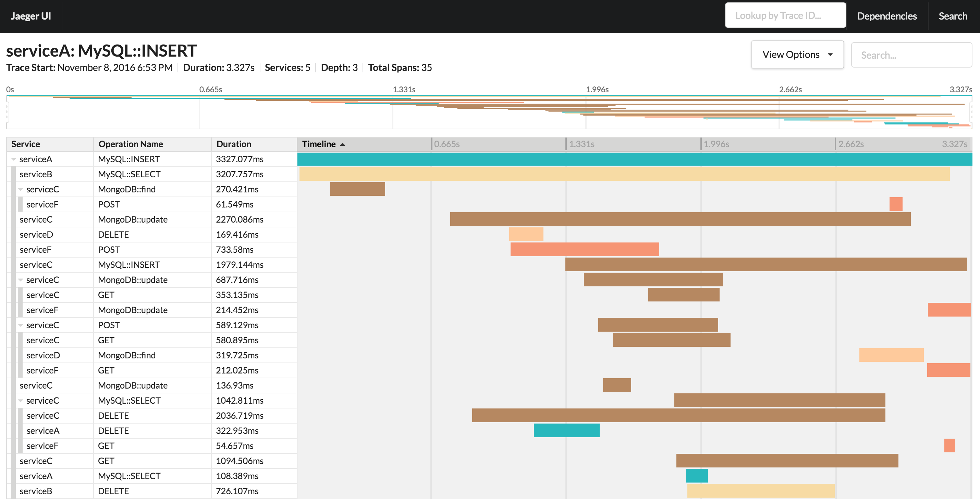Select the teal serviceA MySQL::INSERT span bar
This screenshot has width=980, height=499.
click(634, 159)
